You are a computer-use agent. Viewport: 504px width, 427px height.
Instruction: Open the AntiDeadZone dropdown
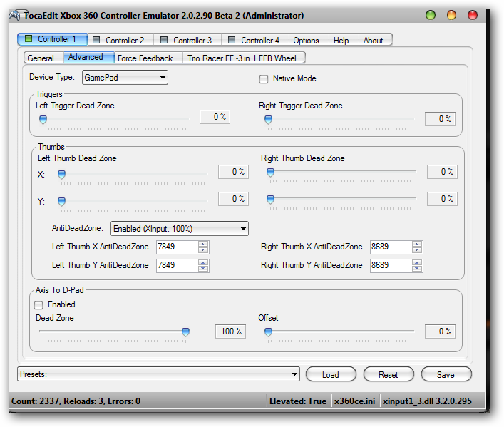click(180, 229)
